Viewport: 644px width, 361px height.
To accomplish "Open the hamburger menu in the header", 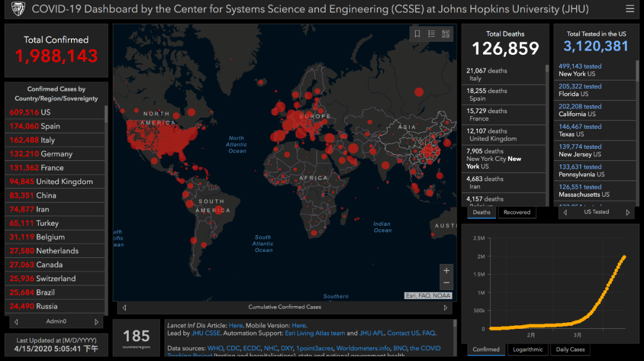I will pyautogui.click(x=630, y=9).
